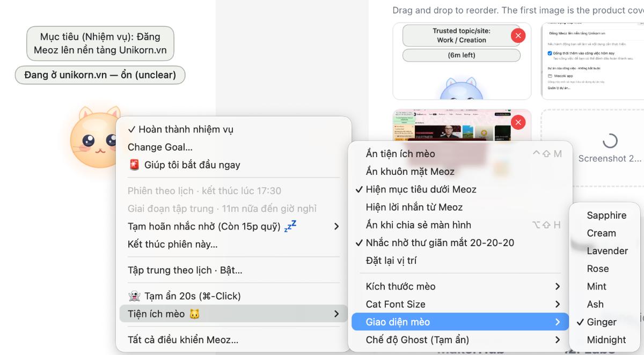Image resolution: width=644 pixels, height=355 pixels.
Task: Remove the second screenshot via red X
Action: coord(517,123)
